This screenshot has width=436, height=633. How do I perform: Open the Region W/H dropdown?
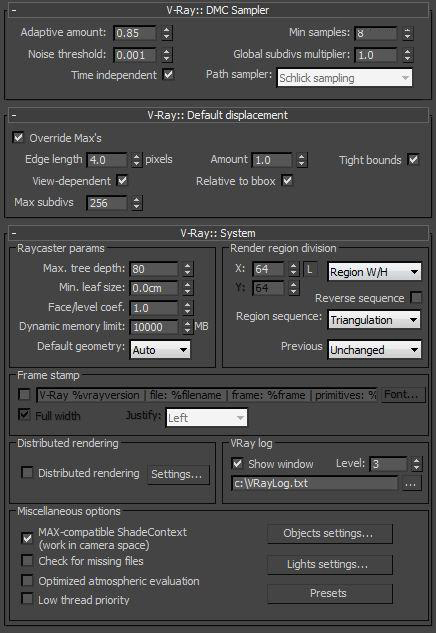(x=375, y=272)
